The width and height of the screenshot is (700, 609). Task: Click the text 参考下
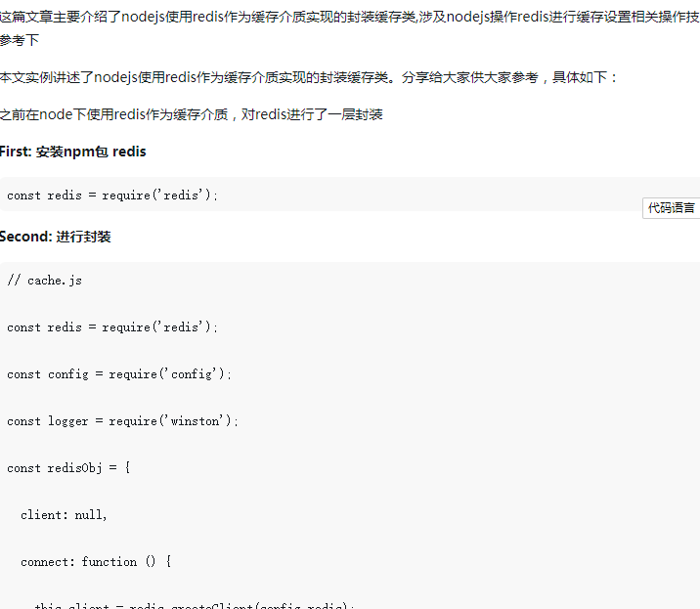click(x=20, y=40)
